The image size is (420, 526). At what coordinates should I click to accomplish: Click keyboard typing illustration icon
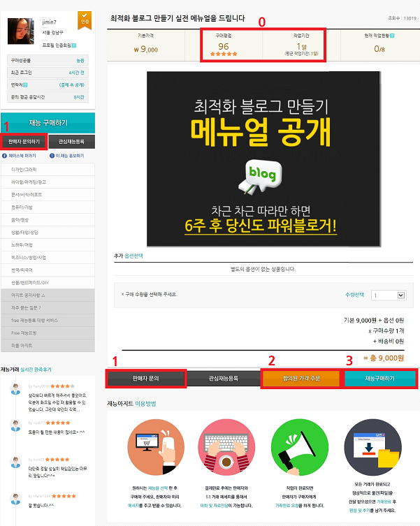pos(226,448)
